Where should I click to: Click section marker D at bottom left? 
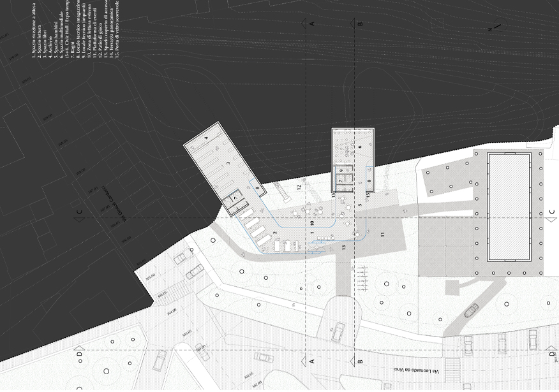[x=79, y=354]
